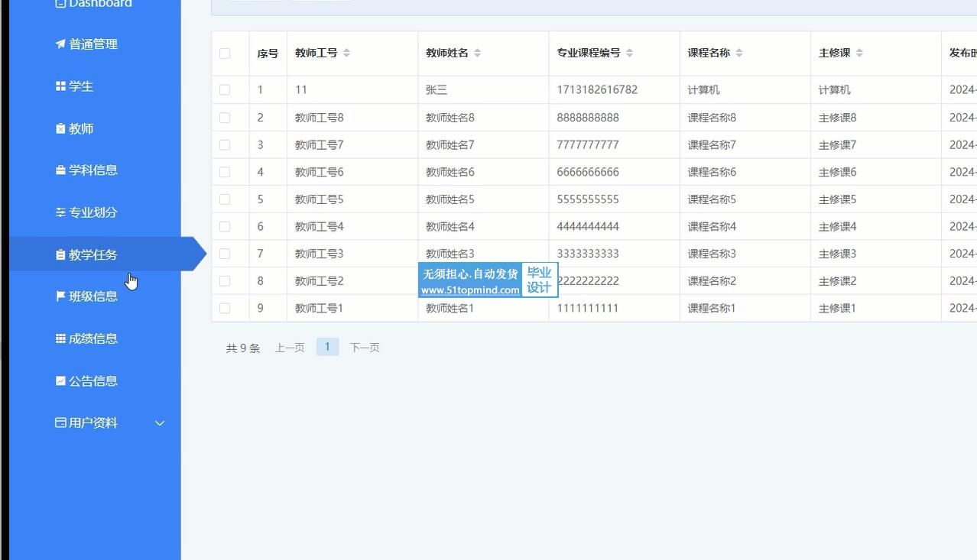Viewport: 977px width, 560px height.
Task: Click the paper plane icon beside 普通管理
Action: point(60,44)
